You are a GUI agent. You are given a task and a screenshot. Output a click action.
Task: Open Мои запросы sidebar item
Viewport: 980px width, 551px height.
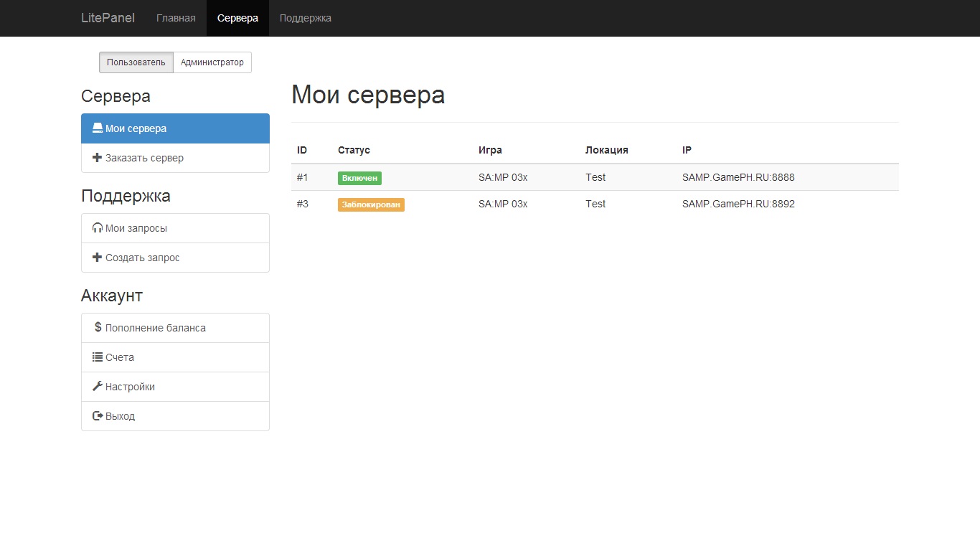point(175,228)
